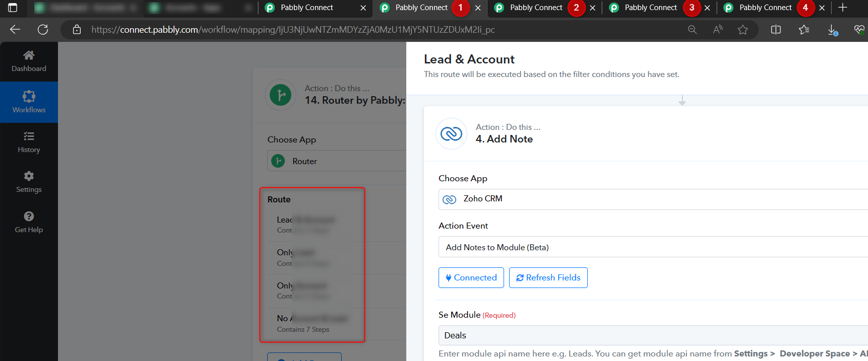Image resolution: width=868 pixels, height=361 pixels.
Task: Click the site lock icon in address bar
Action: point(77,30)
